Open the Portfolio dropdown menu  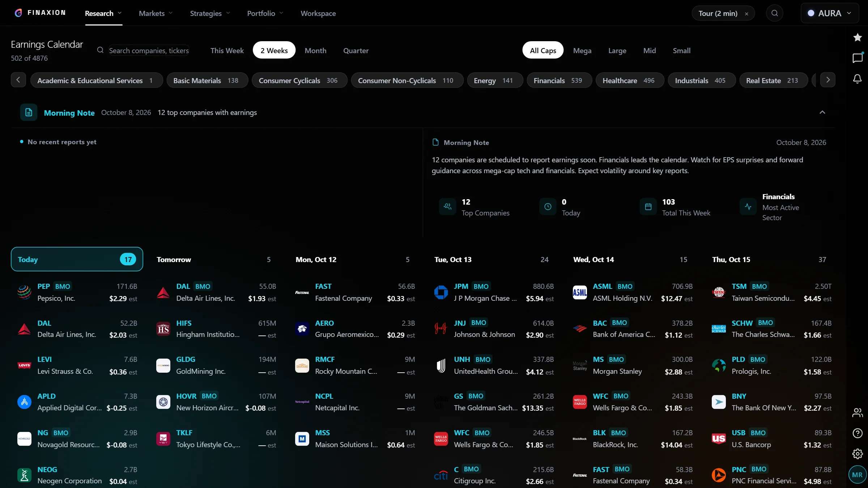265,13
